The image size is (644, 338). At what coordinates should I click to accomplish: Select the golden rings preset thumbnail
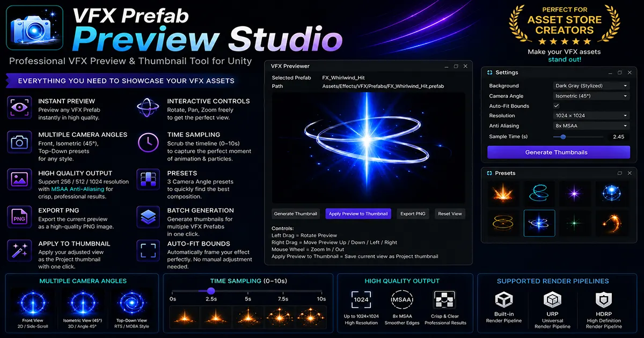pyautogui.click(x=504, y=223)
